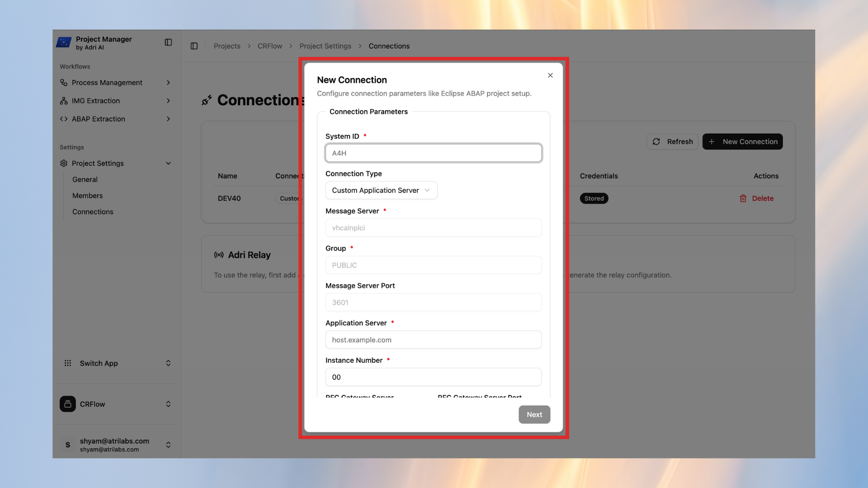
Task: Select Members under Project Settings
Action: (87, 195)
